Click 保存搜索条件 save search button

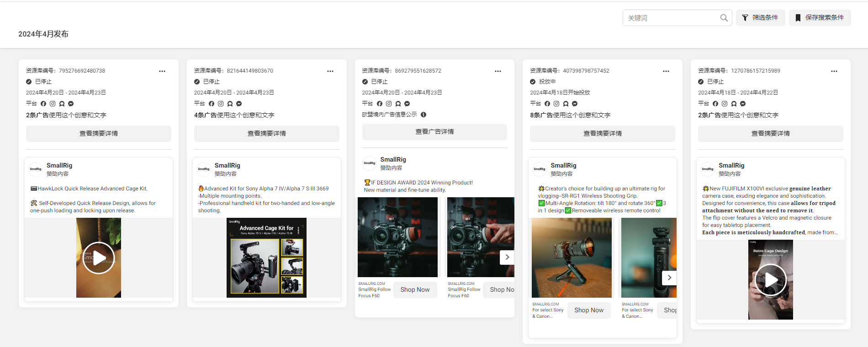click(820, 18)
